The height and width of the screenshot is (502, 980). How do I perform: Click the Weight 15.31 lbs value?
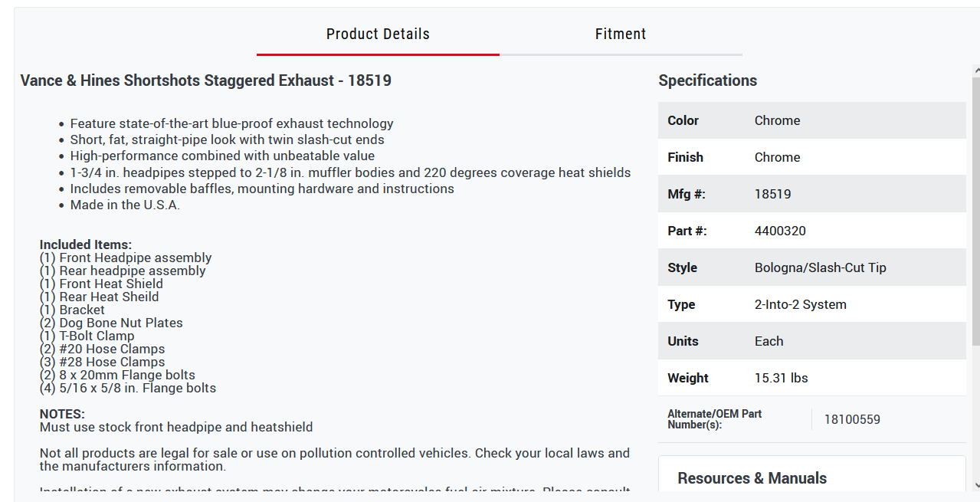[781, 378]
